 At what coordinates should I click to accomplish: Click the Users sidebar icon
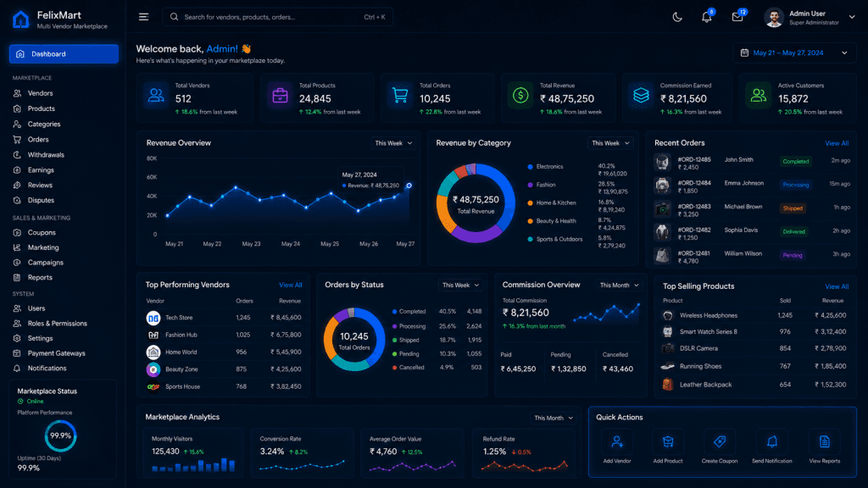[17, 308]
